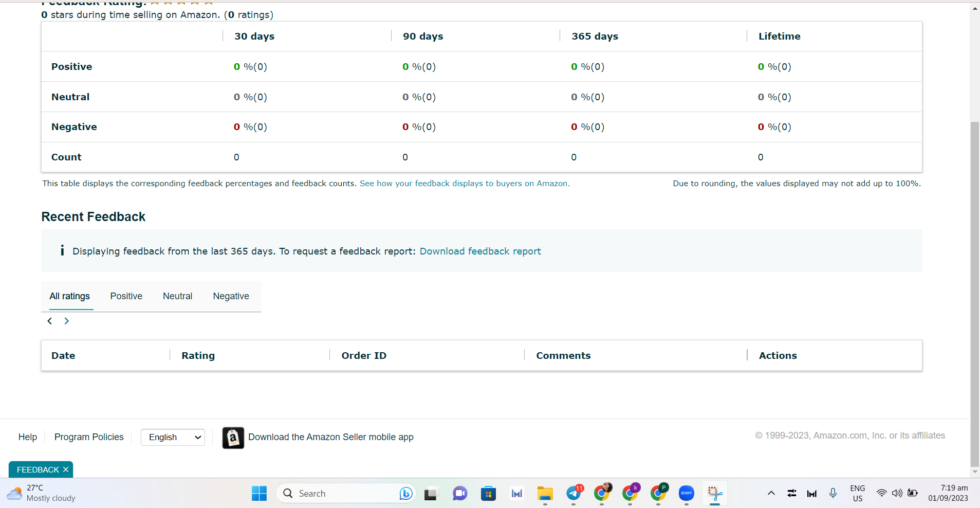Switch to Chrome profile with photo avatar
This screenshot has height=508, width=980.
[602, 493]
